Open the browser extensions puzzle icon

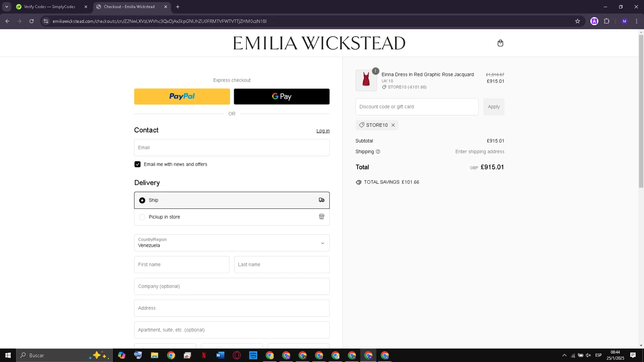click(x=607, y=21)
